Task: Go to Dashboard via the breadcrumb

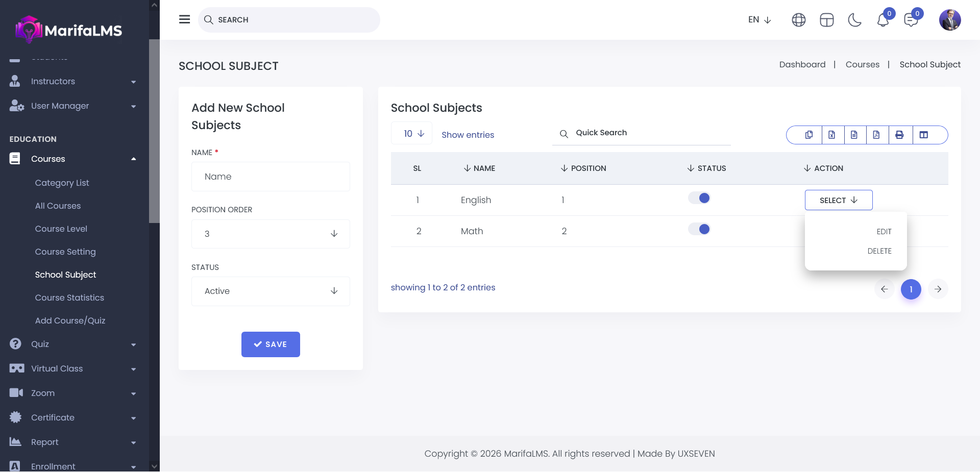Action: tap(802, 64)
